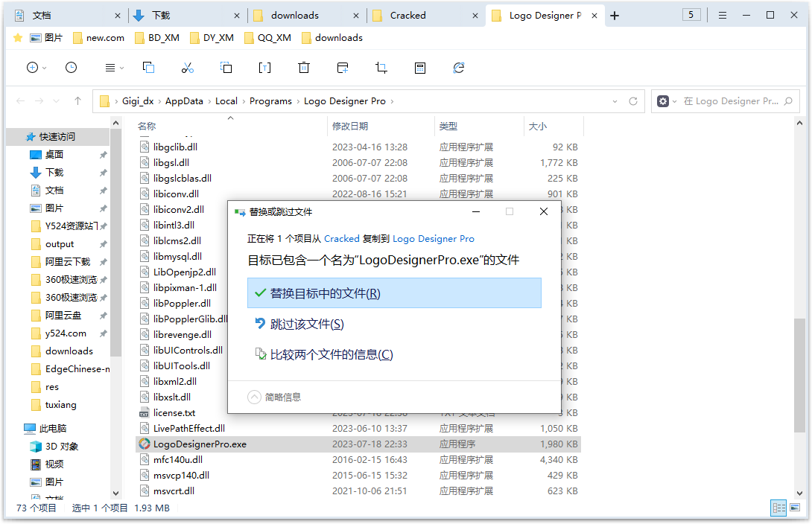Click the search magnifier icon
812x524 pixels.
tap(788, 101)
